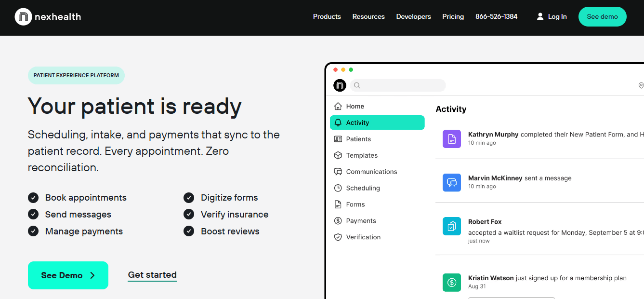Image resolution: width=644 pixels, height=299 pixels.
Task: Click teal clipboard icon next to Robert Fox
Action: (x=452, y=226)
